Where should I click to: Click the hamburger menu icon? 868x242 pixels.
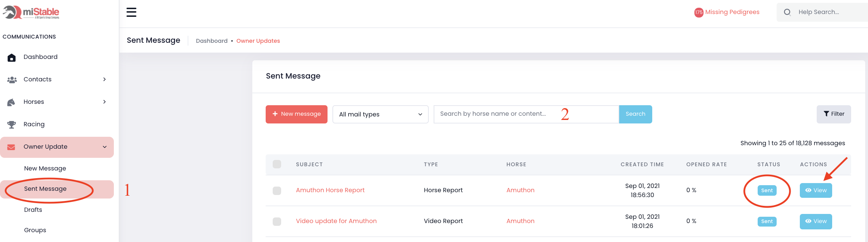coord(131,12)
